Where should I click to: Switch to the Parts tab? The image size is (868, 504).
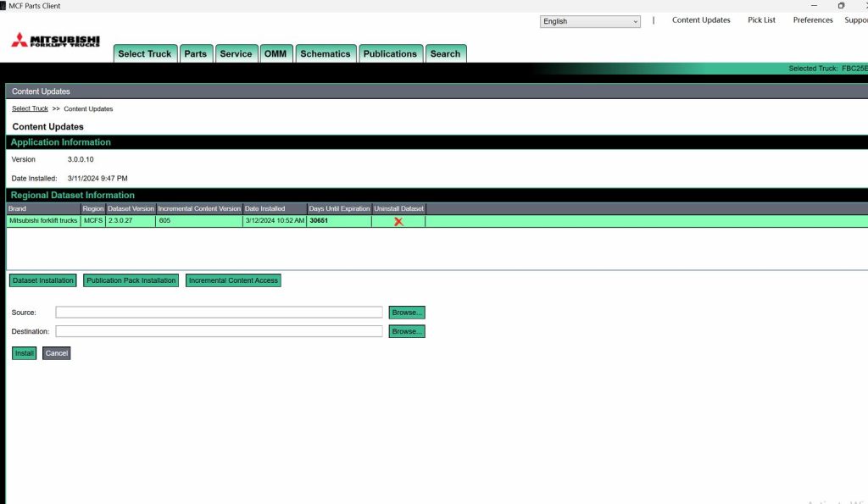(x=196, y=53)
